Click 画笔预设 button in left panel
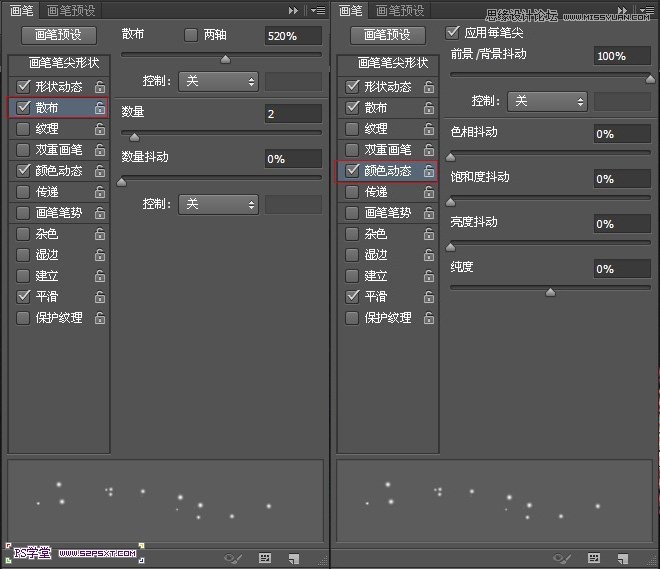The image size is (660, 569). 59,35
